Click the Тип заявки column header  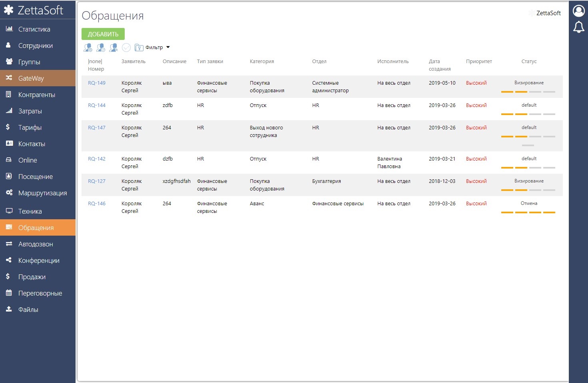click(210, 62)
